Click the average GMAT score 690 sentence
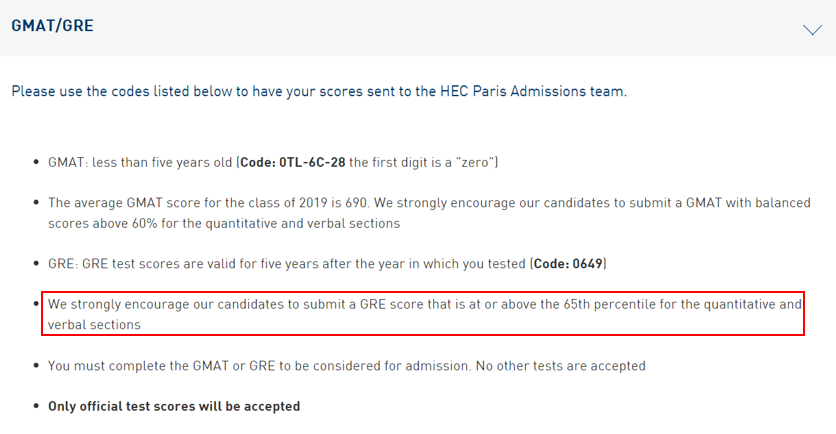 click(429, 213)
